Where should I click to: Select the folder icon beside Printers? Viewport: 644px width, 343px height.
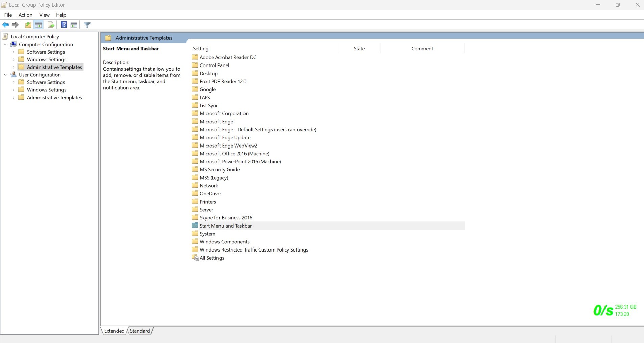click(195, 202)
